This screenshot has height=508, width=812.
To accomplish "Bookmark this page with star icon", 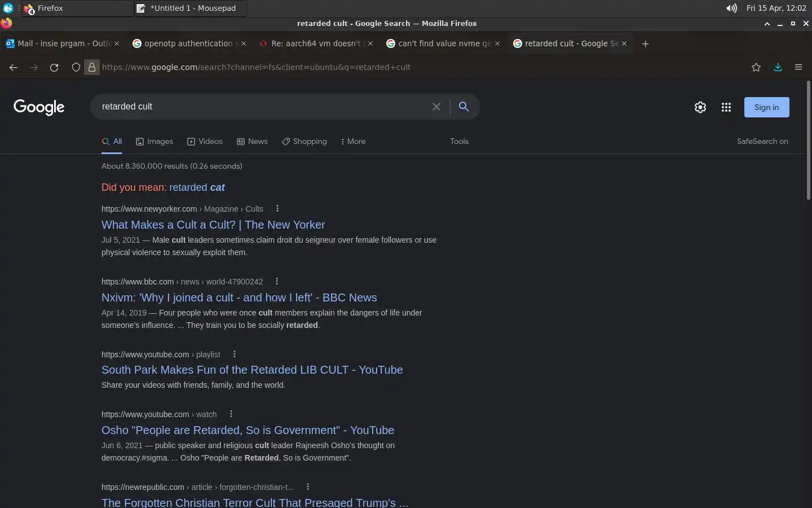I will (756, 67).
